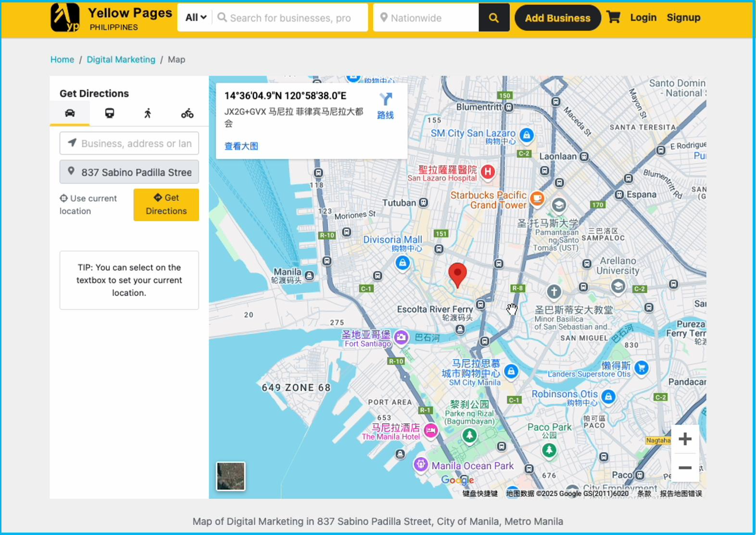Open the Signup link
Image resolution: width=756 pixels, height=535 pixels.
683,17
